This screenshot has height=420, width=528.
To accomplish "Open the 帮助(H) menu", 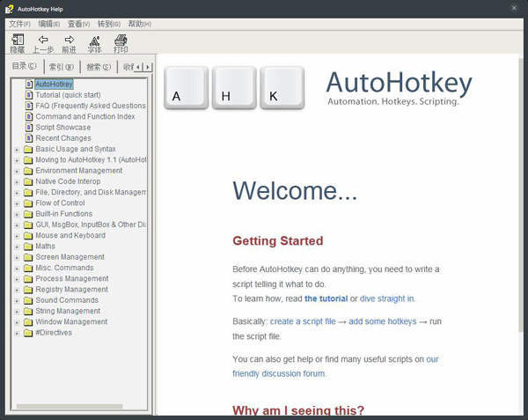I will coord(139,24).
